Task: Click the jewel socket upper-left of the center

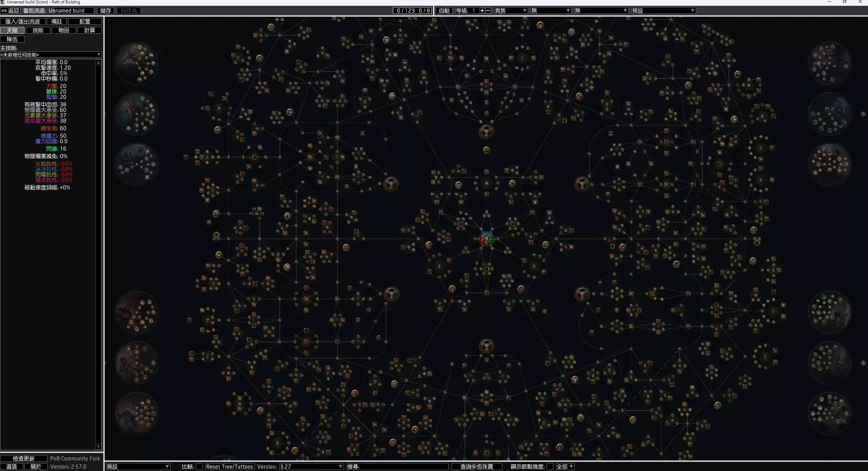Action: coord(391,184)
